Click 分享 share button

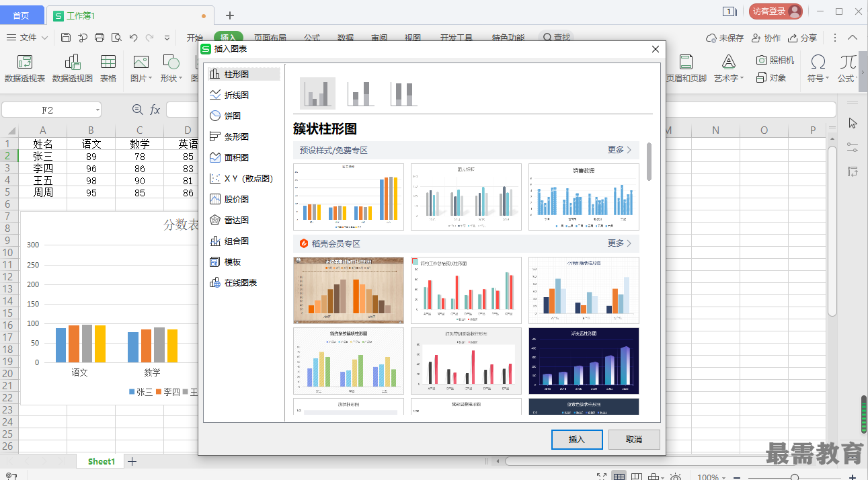[x=803, y=38]
